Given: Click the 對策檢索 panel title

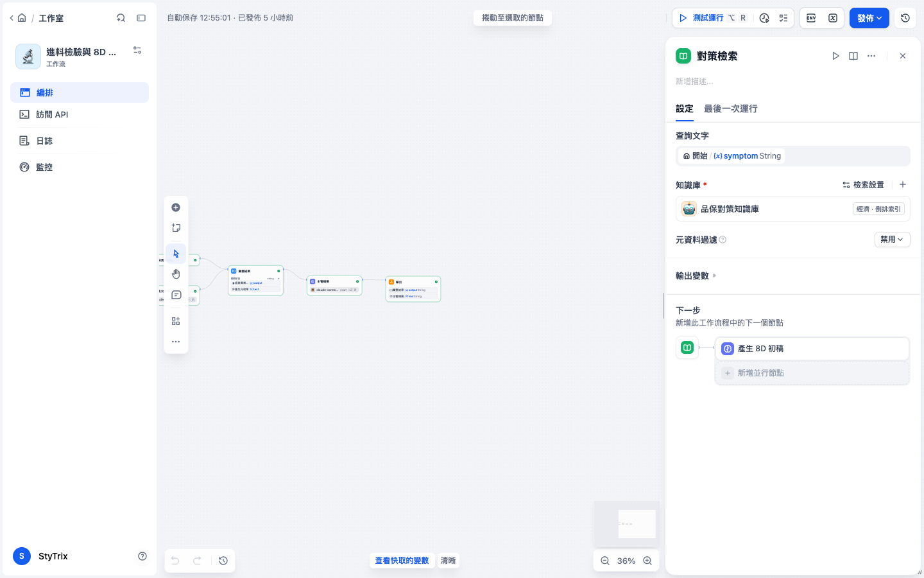Looking at the screenshot, I should click(717, 56).
